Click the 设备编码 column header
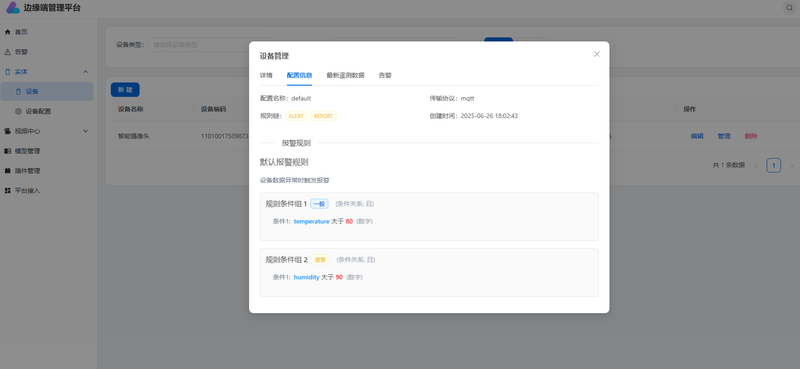 click(x=213, y=109)
